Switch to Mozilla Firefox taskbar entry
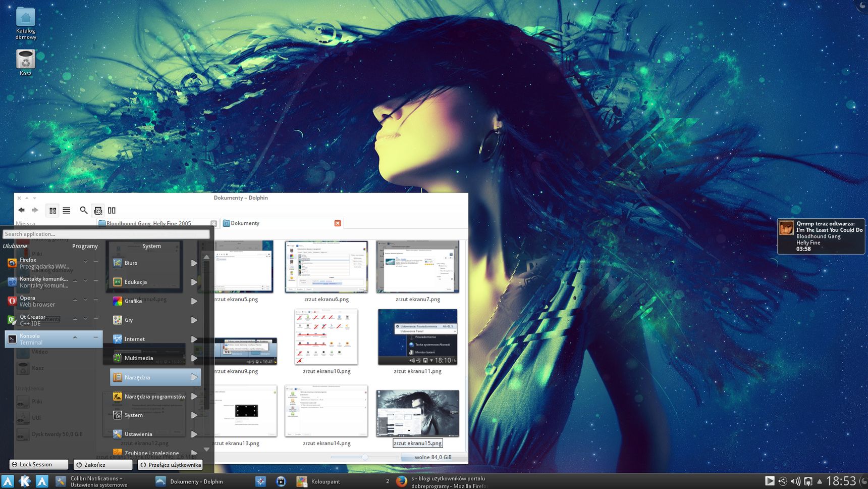This screenshot has width=868, height=489. 442,481
